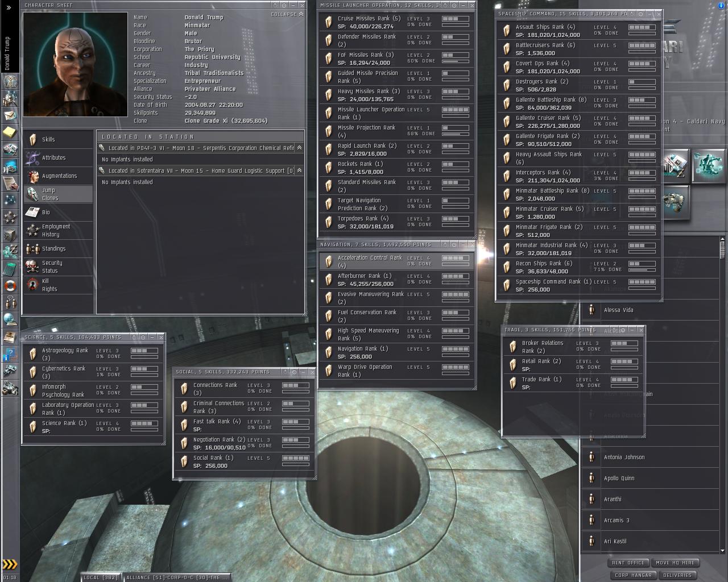Click the Rent Office button
This screenshot has width=728, height=582.
[628, 563]
